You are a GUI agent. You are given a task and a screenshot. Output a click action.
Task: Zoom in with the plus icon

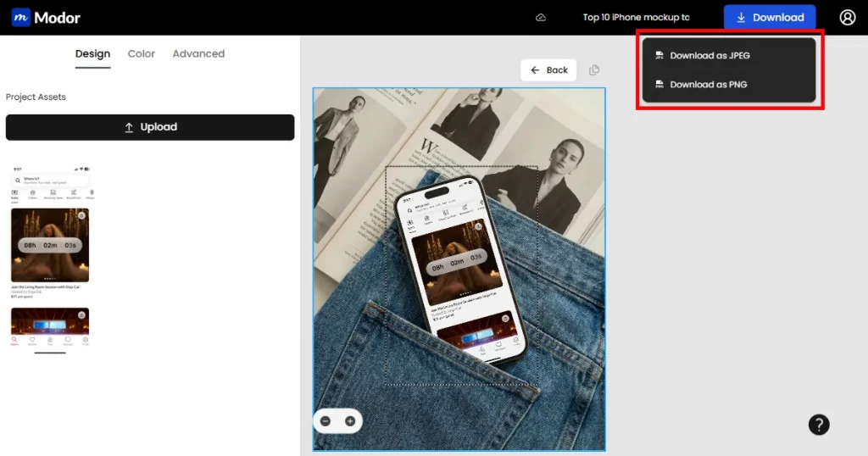[x=349, y=421]
